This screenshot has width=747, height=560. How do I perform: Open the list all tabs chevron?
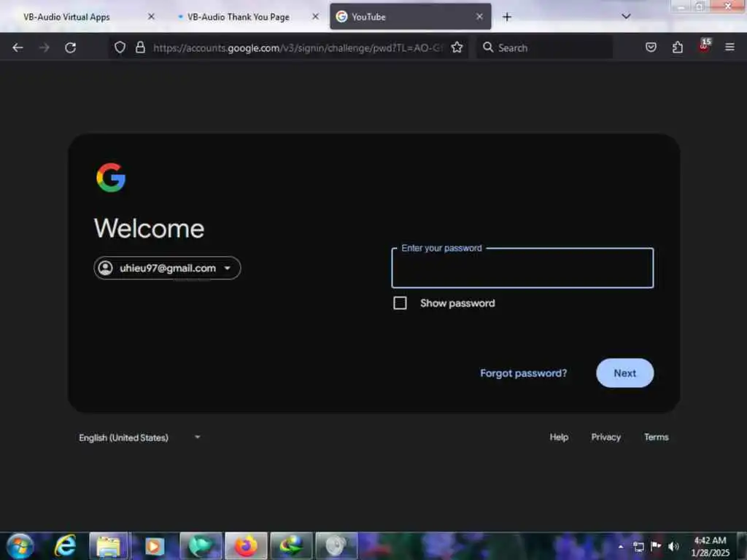pyautogui.click(x=626, y=17)
